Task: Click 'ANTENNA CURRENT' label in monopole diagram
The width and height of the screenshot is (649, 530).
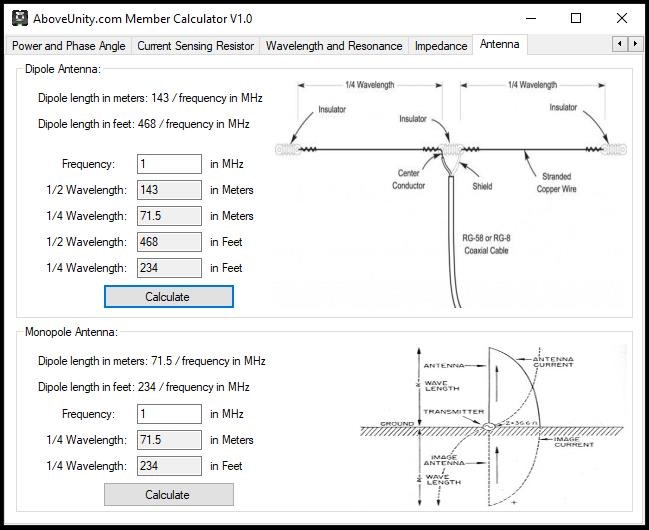Action: 553,362
